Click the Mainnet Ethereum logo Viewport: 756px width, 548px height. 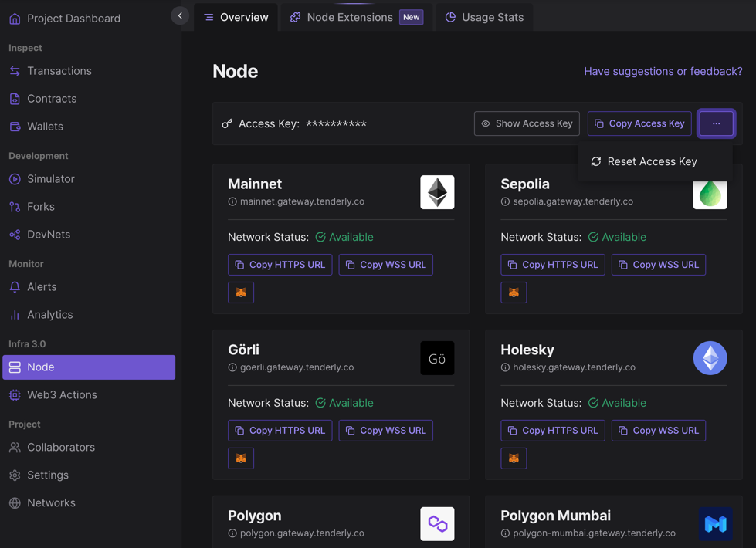pos(437,192)
